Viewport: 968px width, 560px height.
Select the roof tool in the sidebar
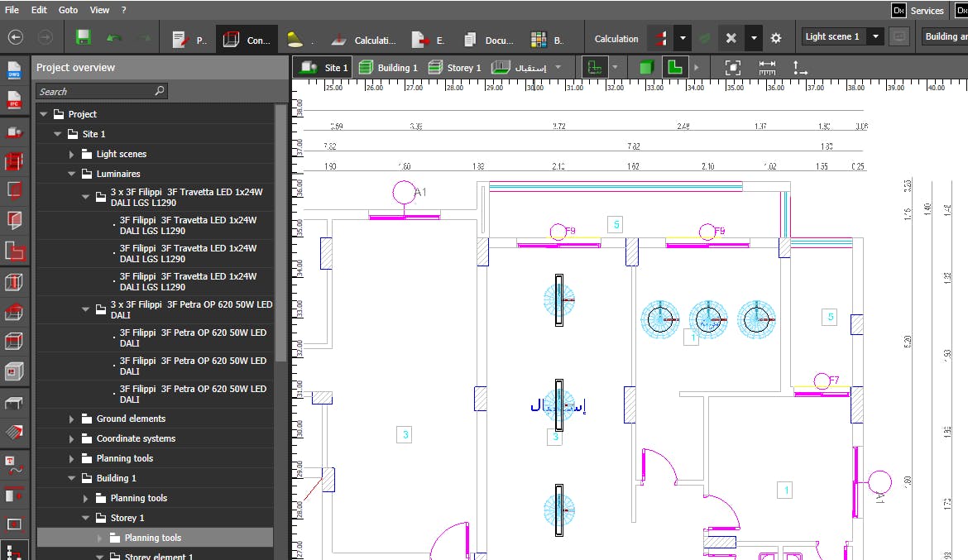coord(13,312)
